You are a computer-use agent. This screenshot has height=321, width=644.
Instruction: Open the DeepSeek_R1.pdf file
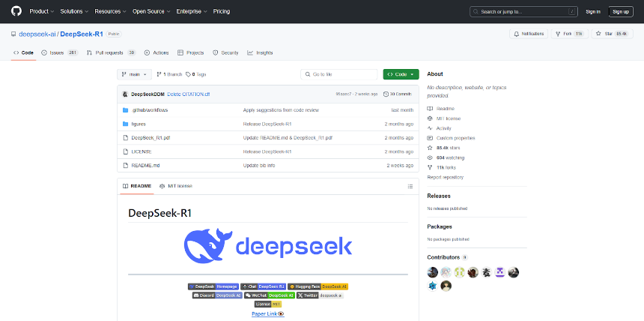pos(151,138)
